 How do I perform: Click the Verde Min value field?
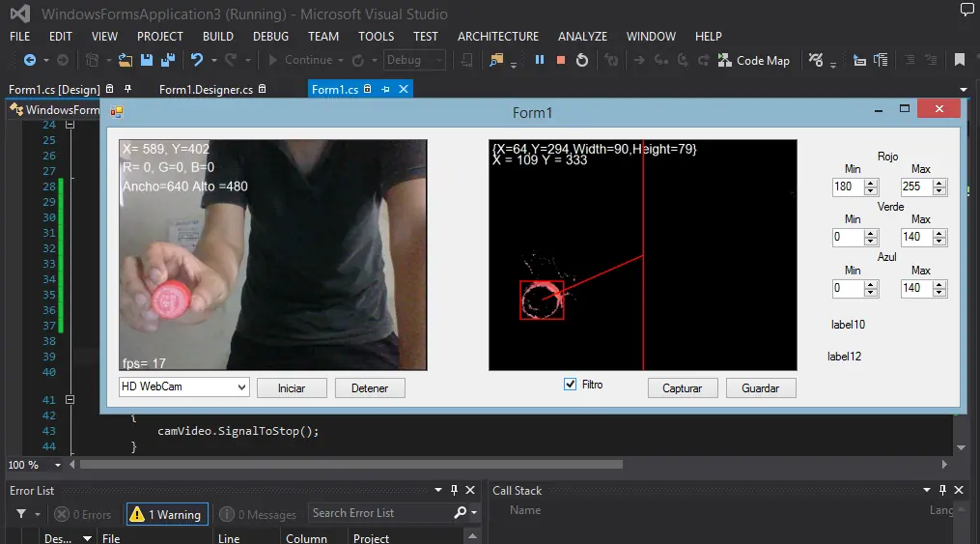pyautogui.click(x=848, y=237)
